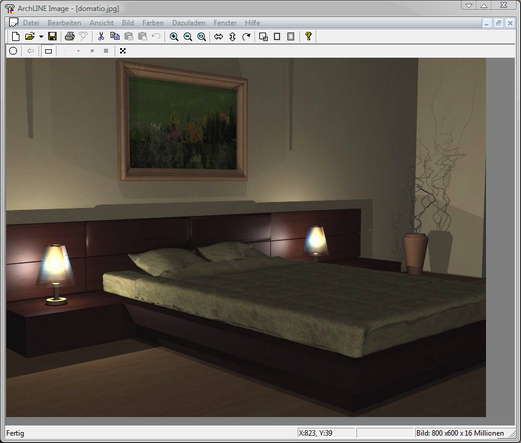521x443 pixels.
Task: Click the new document icon
Action: point(15,36)
